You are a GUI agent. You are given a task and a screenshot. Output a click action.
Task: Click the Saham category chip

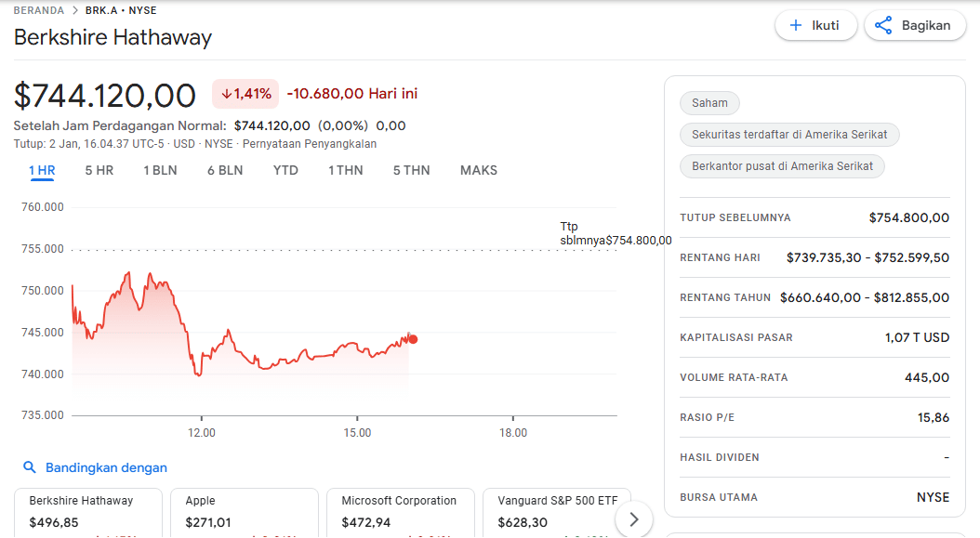pyautogui.click(x=709, y=102)
